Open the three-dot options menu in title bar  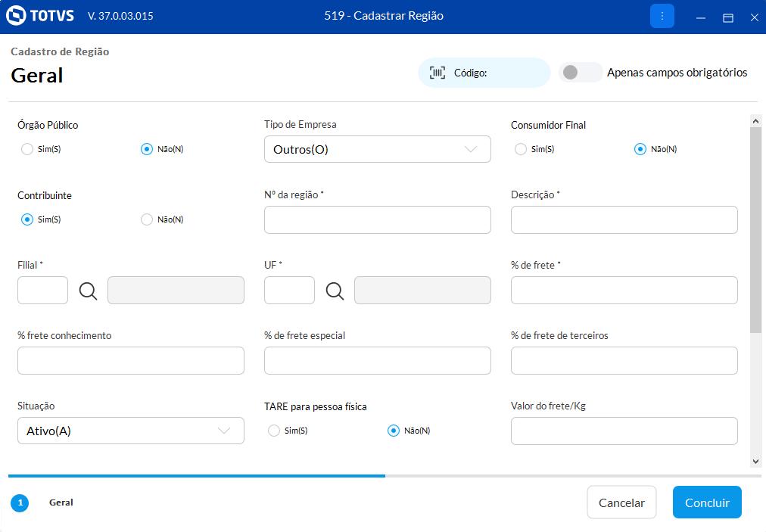(x=662, y=16)
